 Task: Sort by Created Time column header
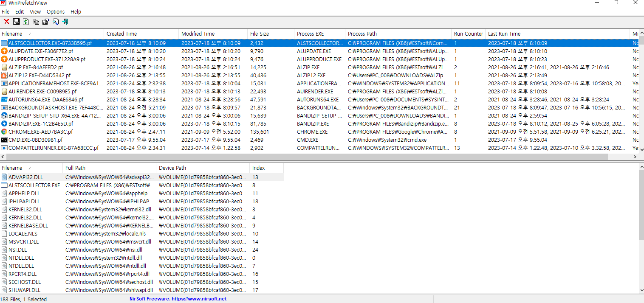[x=141, y=34]
